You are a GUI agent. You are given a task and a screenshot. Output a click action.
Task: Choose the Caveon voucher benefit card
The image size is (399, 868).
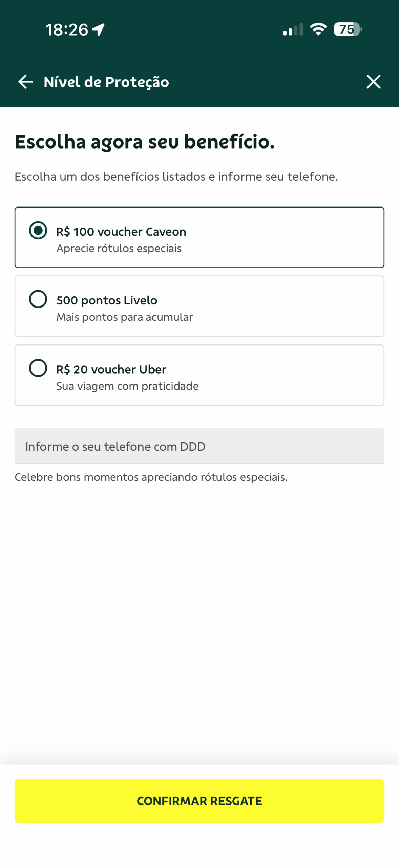tap(199, 237)
